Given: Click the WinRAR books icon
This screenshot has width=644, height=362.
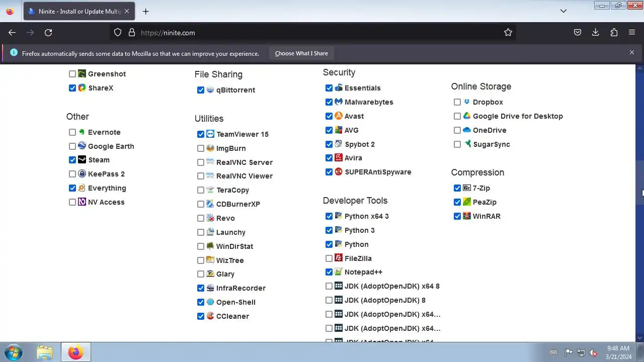Looking at the screenshot, I should tap(467, 216).
